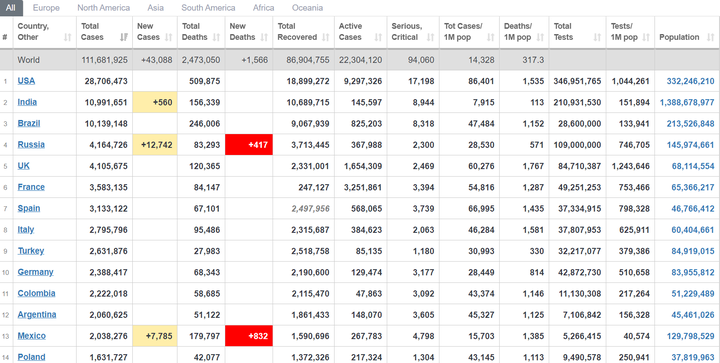Switch to the Europe tab
720x363 pixels.
46,8
